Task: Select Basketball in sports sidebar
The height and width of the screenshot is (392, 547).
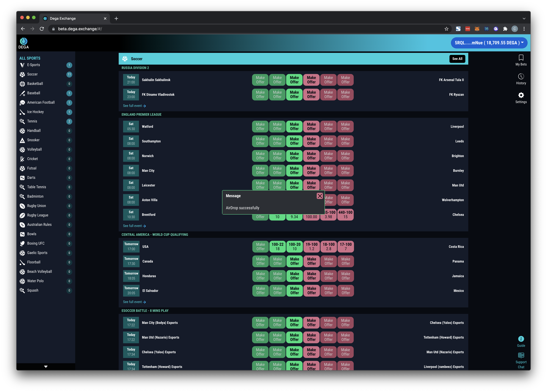Action: [x=35, y=84]
